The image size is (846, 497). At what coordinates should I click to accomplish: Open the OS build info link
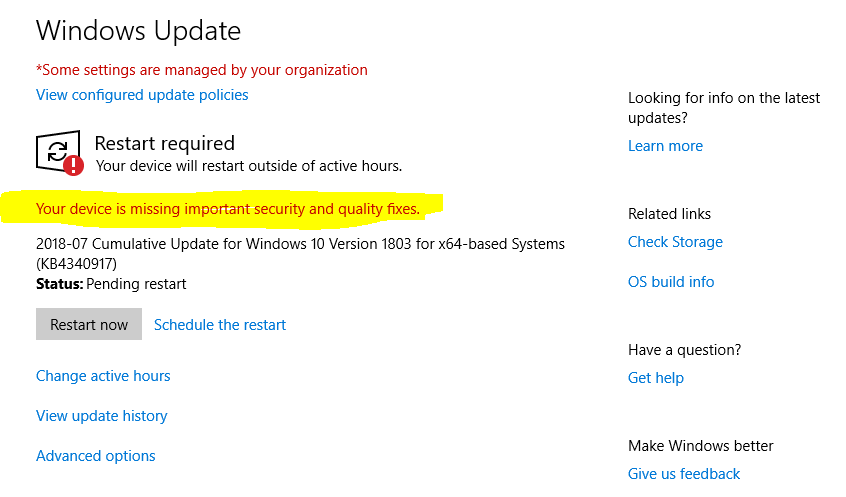click(671, 282)
